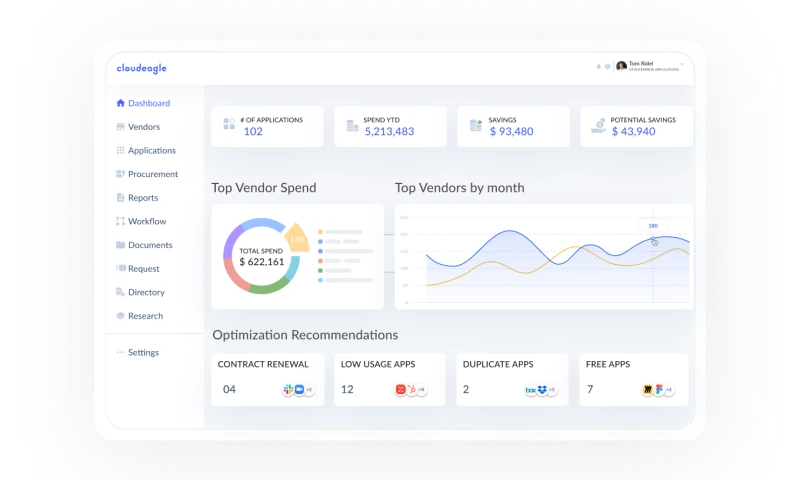The width and height of the screenshot is (800, 480).
Task: Click the help icon beside the bell
Action: coord(607,66)
